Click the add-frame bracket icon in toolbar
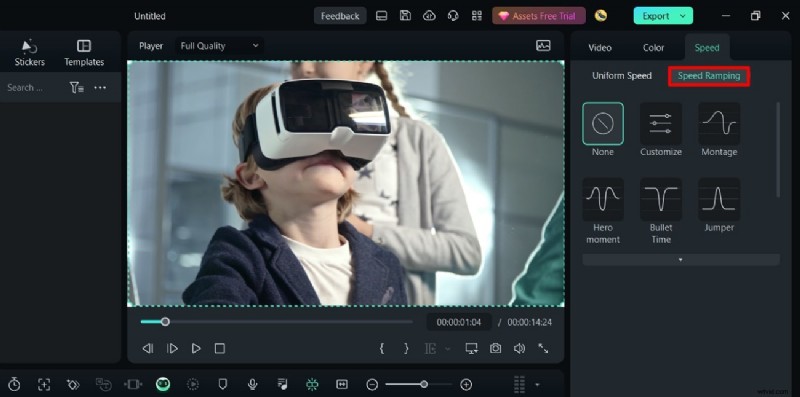The image size is (800, 397). pos(44,384)
